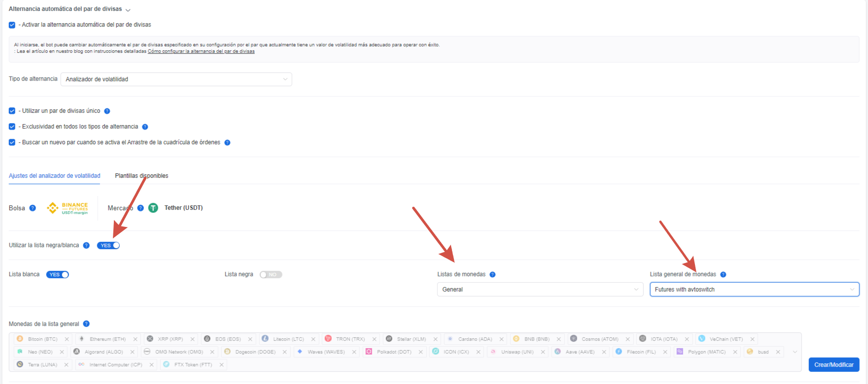Remove Ethereum (ETH) tag from coin list
The height and width of the screenshot is (384, 868).
tap(135, 339)
